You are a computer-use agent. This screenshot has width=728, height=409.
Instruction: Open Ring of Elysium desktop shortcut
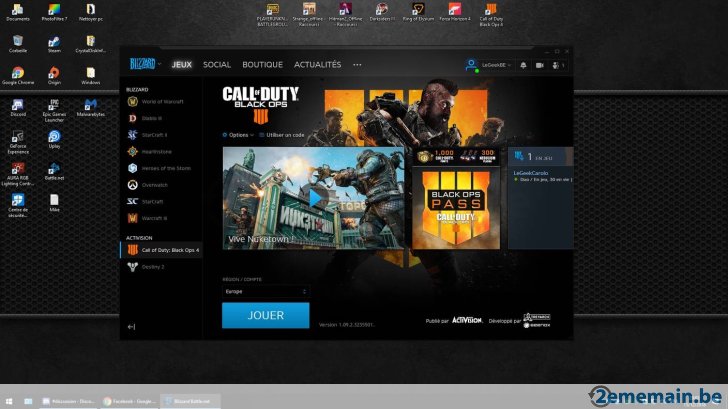[418, 13]
